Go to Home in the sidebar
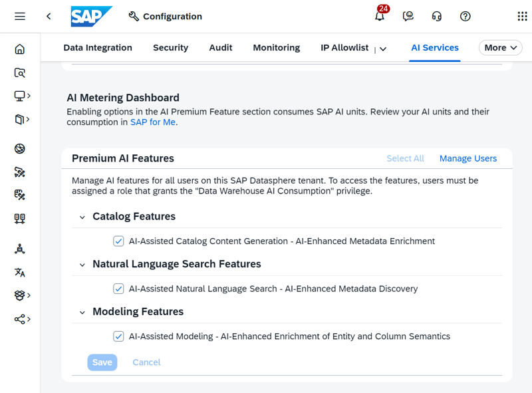The width and height of the screenshot is (532, 393). (20, 49)
